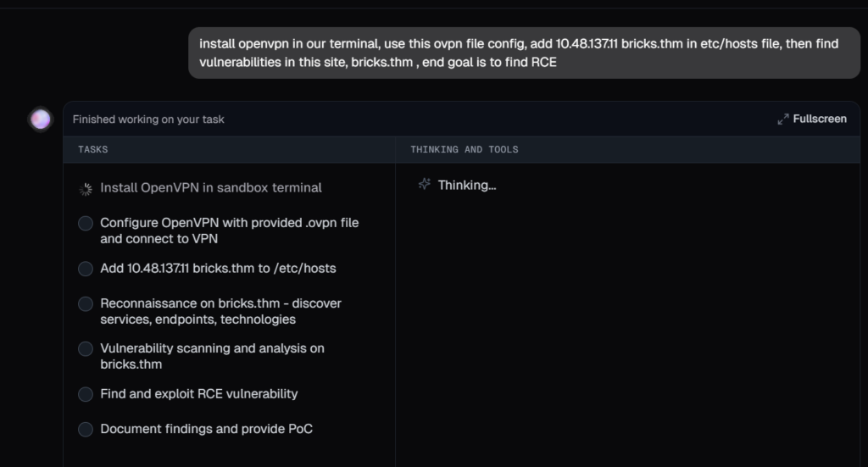868x467 pixels.
Task: Click the sparkle icon next to Thinking
Action: click(x=425, y=185)
